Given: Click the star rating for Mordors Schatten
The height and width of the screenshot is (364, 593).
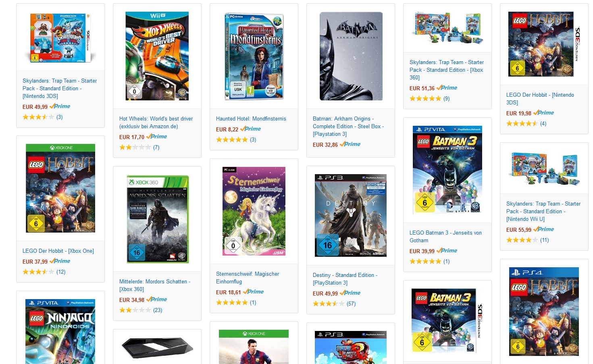Looking at the screenshot, I should click(135, 310).
